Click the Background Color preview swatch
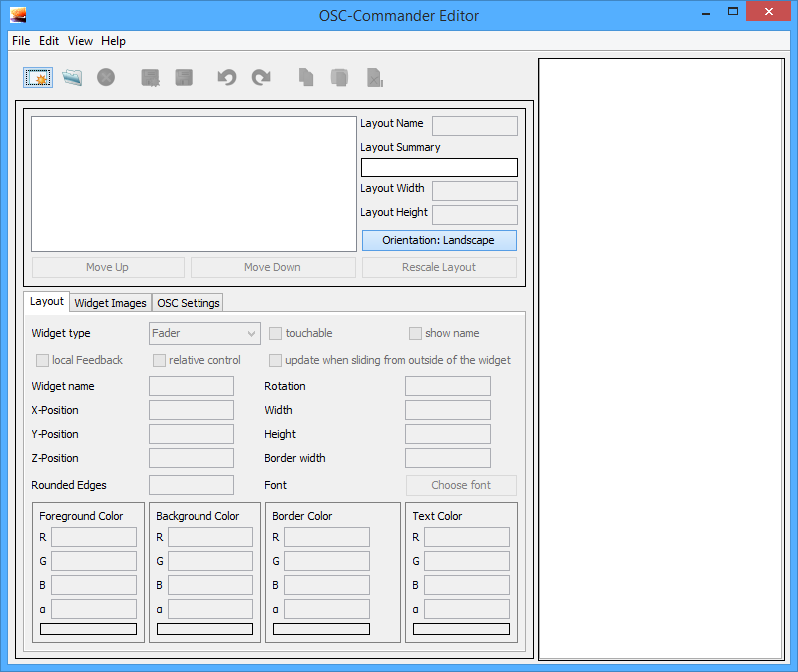Image resolution: width=798 pixels, height=672 pixels. click(204, 629)
